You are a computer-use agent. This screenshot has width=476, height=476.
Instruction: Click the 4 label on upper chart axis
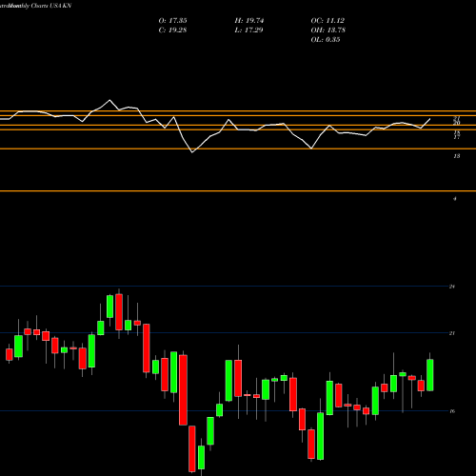[x=455, y=199]
